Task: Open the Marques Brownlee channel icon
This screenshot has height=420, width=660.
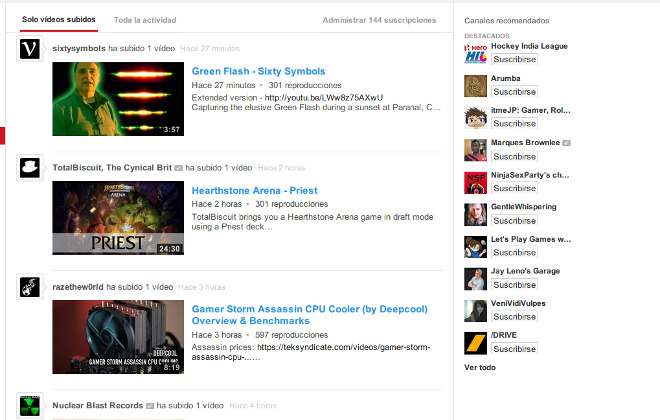Action: pos(475,150)
